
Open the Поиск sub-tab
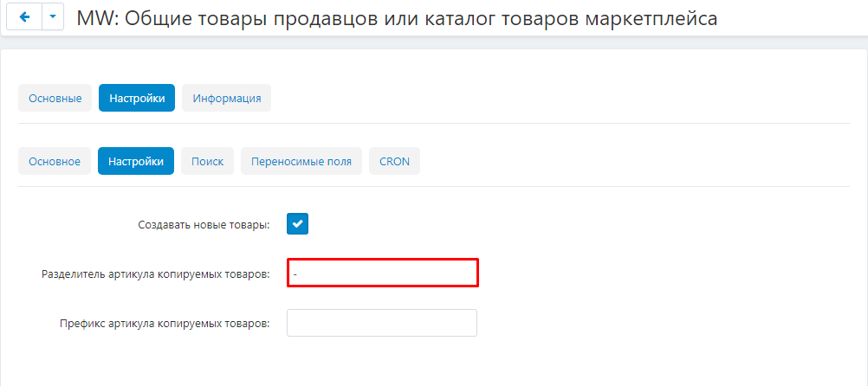[207, 161]
